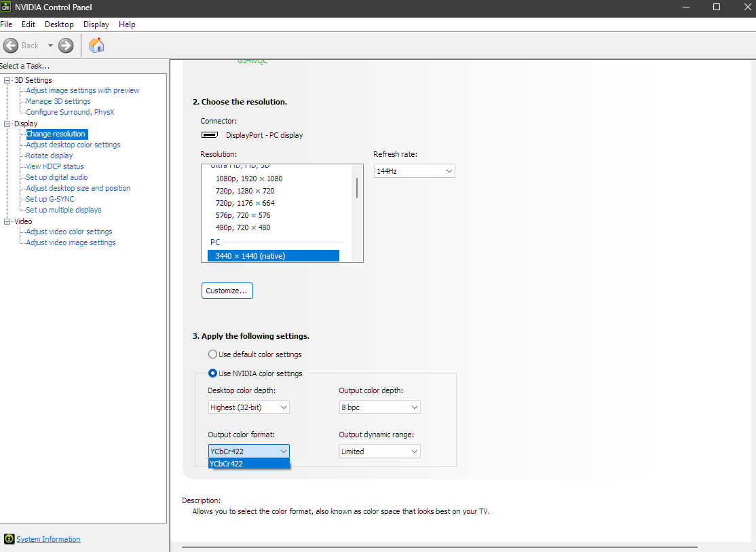Open the System Information link
756x552 pixels.
(x=48, y=538)
